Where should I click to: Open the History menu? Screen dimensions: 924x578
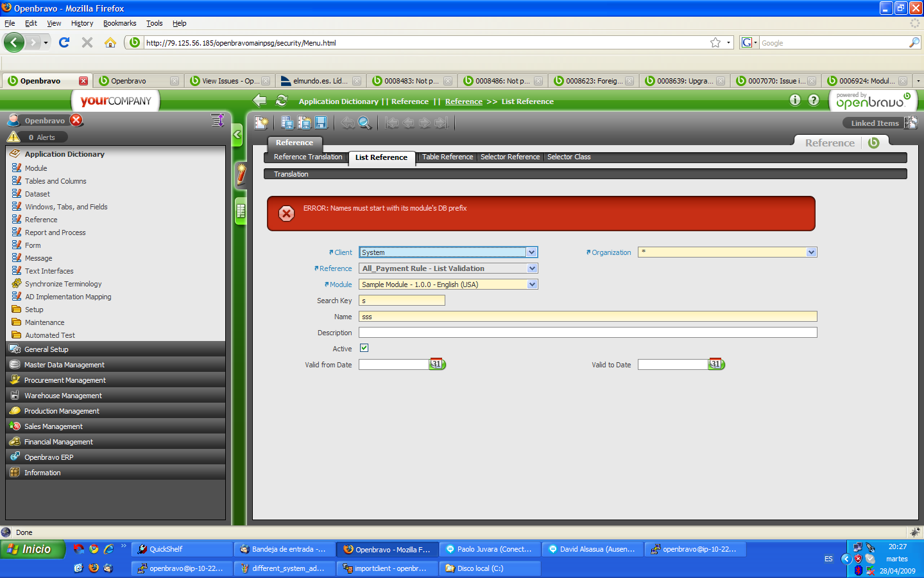coord(82,23)
